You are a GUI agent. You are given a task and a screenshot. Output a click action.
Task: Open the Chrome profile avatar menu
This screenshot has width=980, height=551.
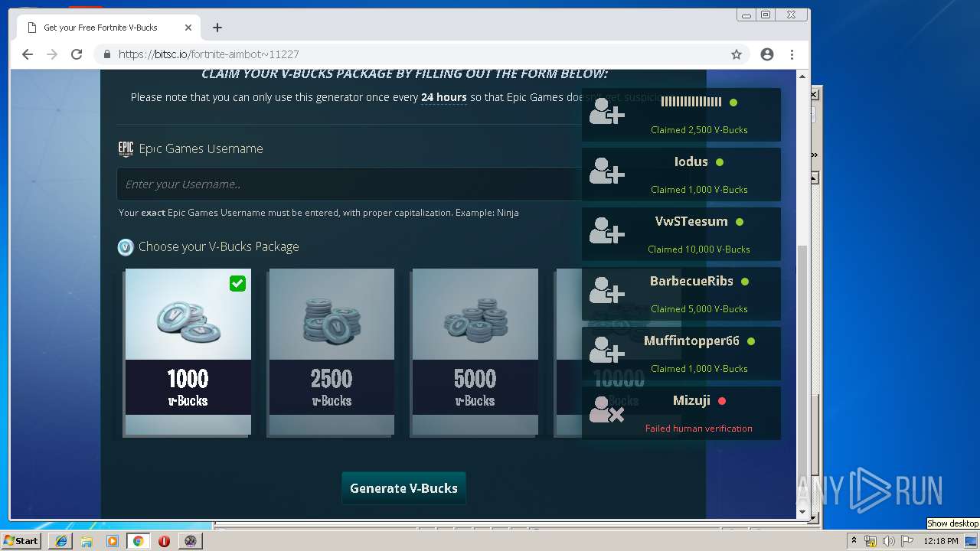[x=767, y=54]
